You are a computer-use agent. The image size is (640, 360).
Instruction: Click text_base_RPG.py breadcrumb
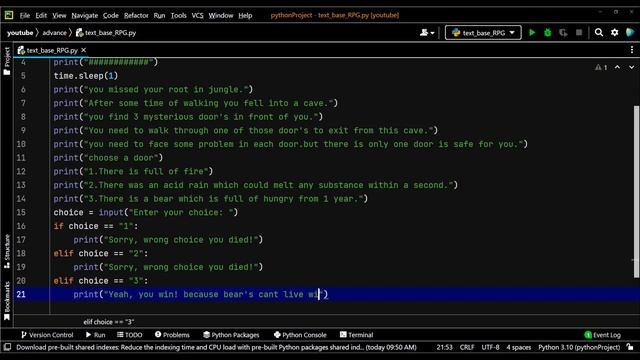coord(106,33)
